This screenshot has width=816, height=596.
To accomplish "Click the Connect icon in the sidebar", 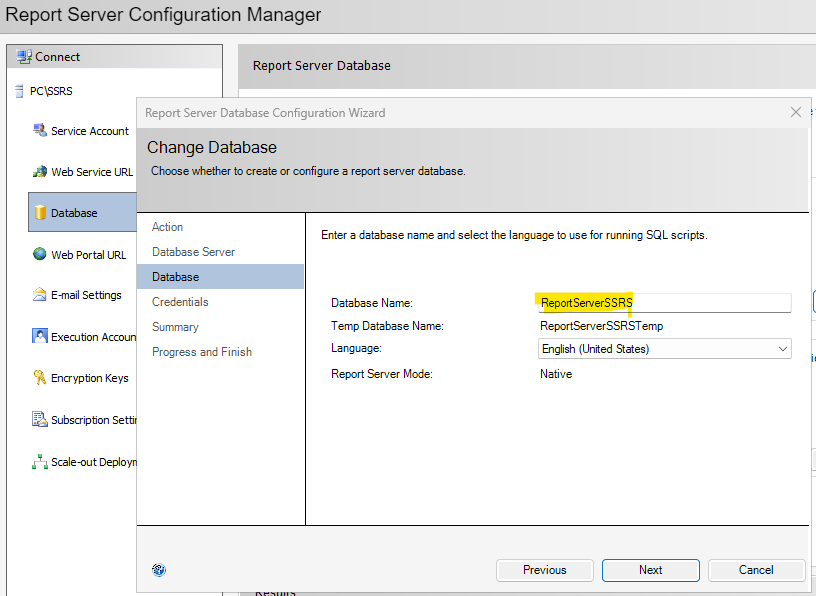I will pos(24,57).
